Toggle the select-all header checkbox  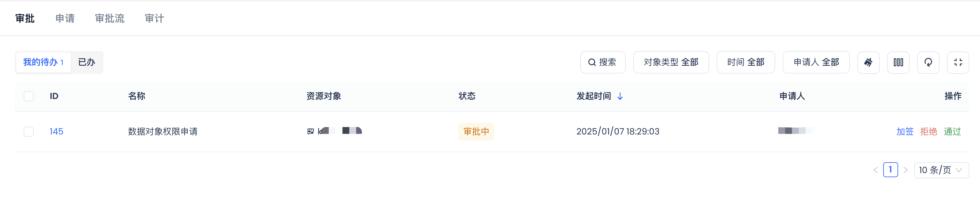29,96
